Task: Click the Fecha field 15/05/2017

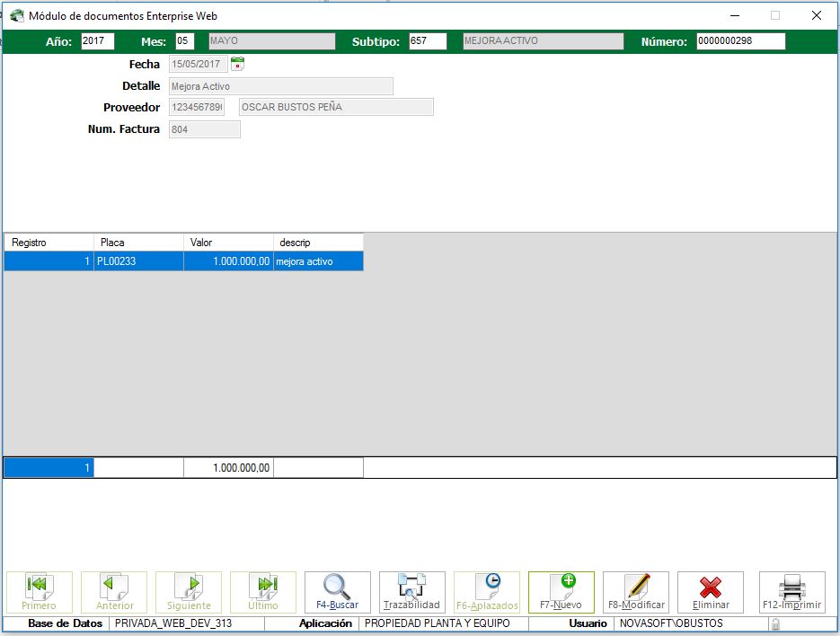Action: [x=199, y=64]
